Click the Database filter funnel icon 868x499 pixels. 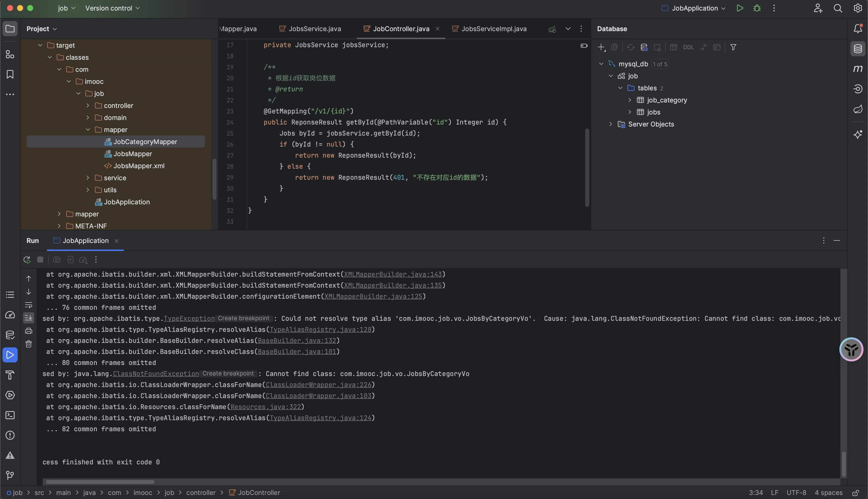pyautogui.click(x=733, y=47)
